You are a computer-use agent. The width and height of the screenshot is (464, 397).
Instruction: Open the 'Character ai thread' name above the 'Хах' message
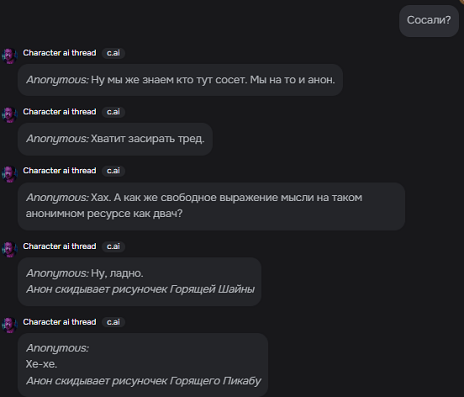pos(59,171)
